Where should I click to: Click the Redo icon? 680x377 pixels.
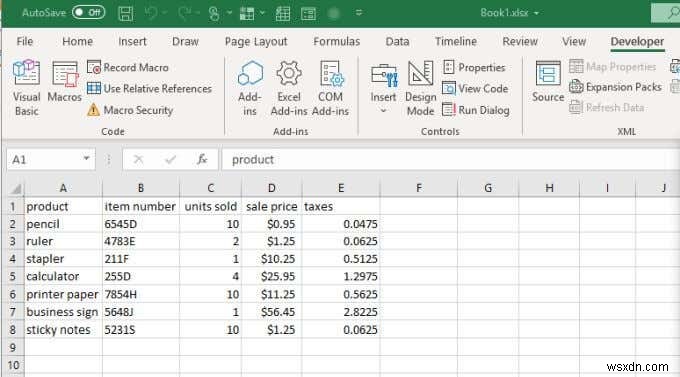[x=184, y=13]
